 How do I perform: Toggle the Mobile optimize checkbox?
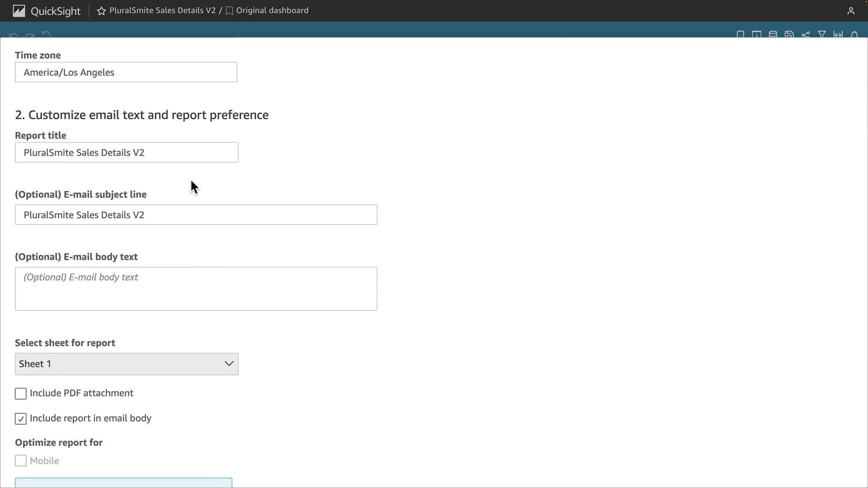point(21,461)
